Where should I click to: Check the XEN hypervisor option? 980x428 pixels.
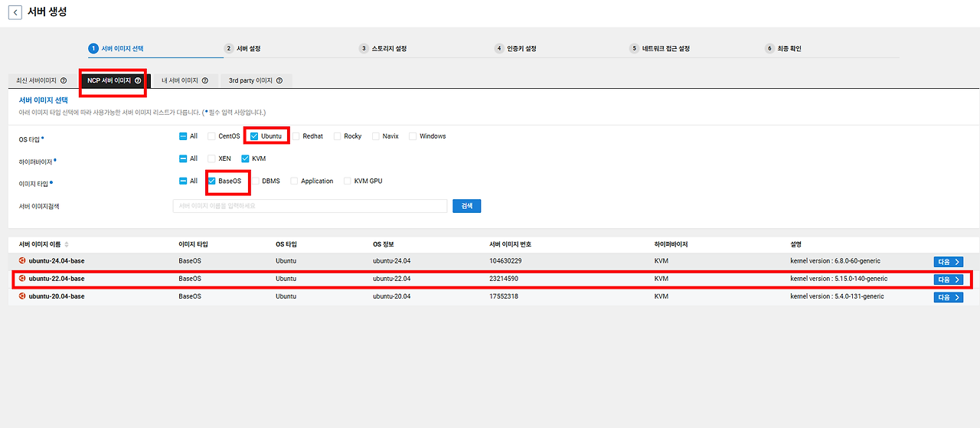click(x=211, y=158)
